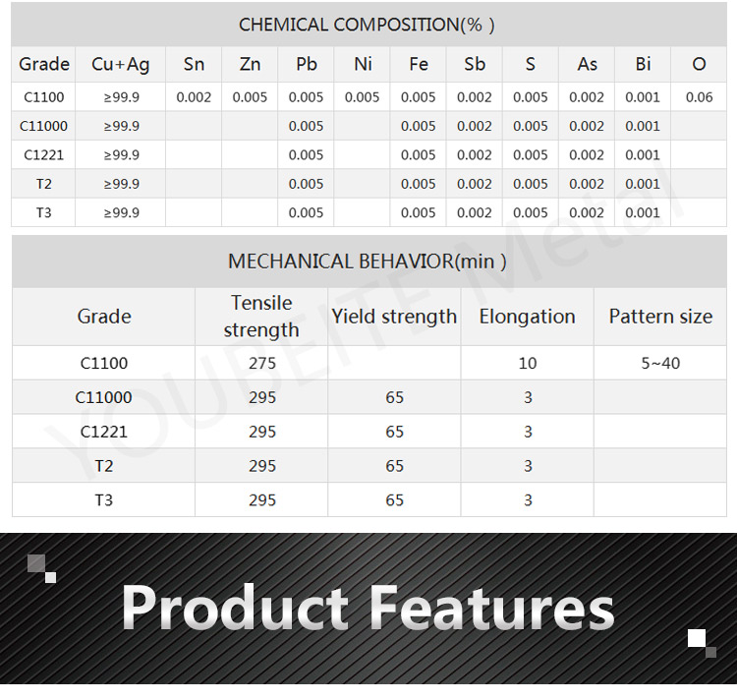The width and height of the screenshot is (737, 700).
Task: Click the MECHANICAL BEHAVIOR(min) table title
Action: click(368, 262)
